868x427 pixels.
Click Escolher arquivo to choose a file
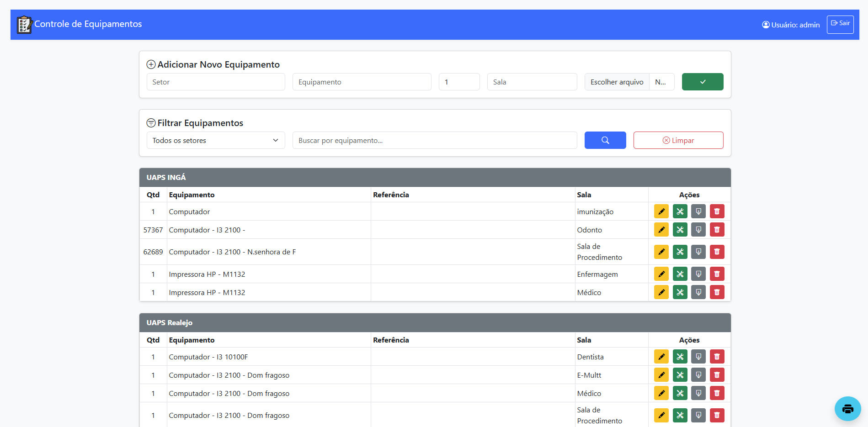pyautogui.click(x=617, y=82)
